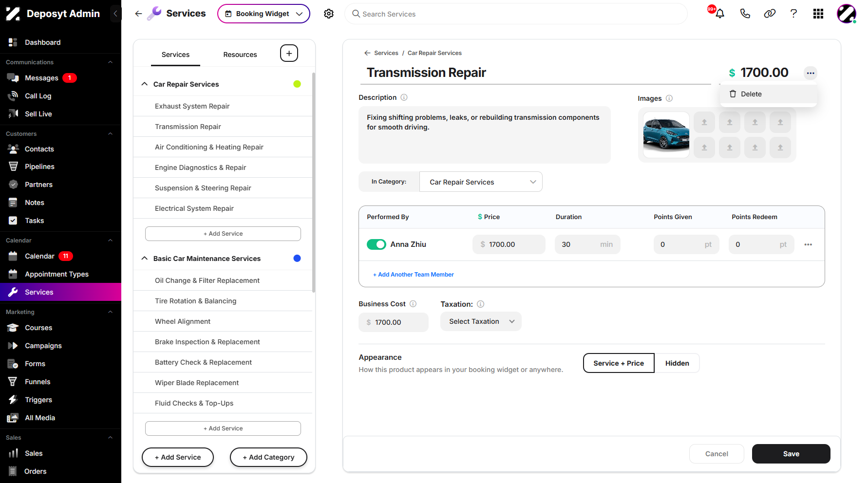Click the green Car Repair Services color dot

(x=297, y=84)
